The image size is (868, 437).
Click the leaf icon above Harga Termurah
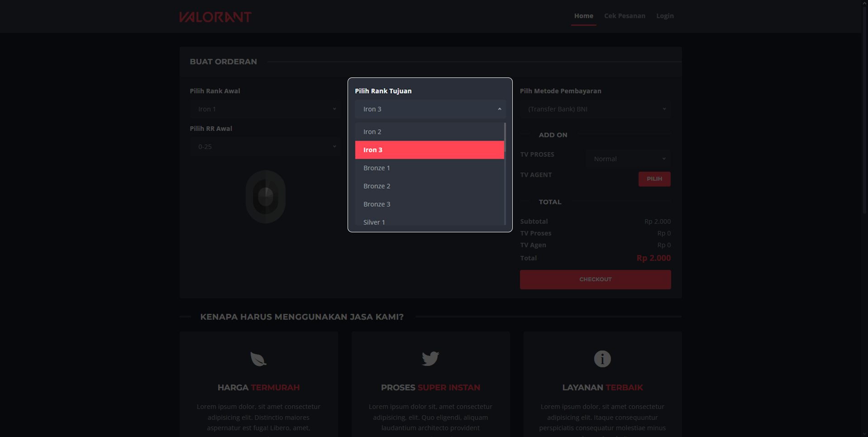pyautogui.click(x=258, y=359)
